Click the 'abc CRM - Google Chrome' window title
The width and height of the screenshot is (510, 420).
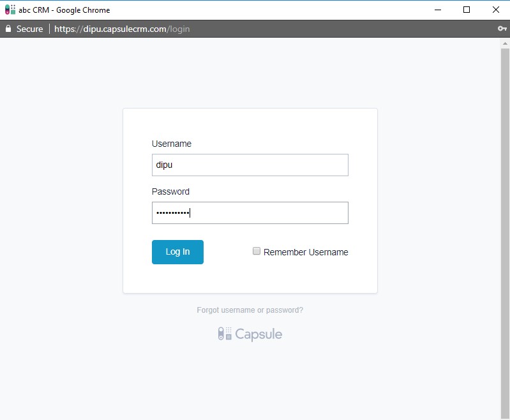[64, 10]
